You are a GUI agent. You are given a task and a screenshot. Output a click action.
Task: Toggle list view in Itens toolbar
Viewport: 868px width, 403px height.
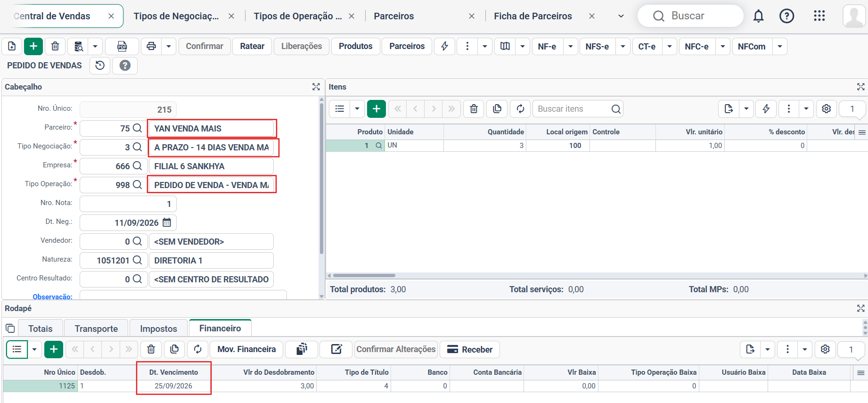tap(340, 109)
